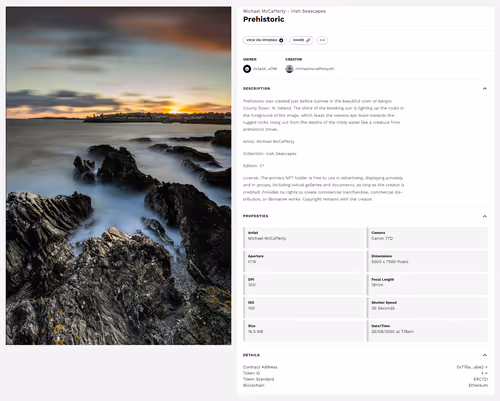Open the Token ID 4 external link
The height and width of the screenshot is (401, 500).
(x=484, y=373)
